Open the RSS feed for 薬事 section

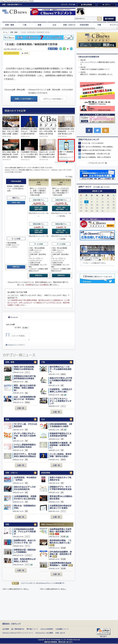point(35,419)
